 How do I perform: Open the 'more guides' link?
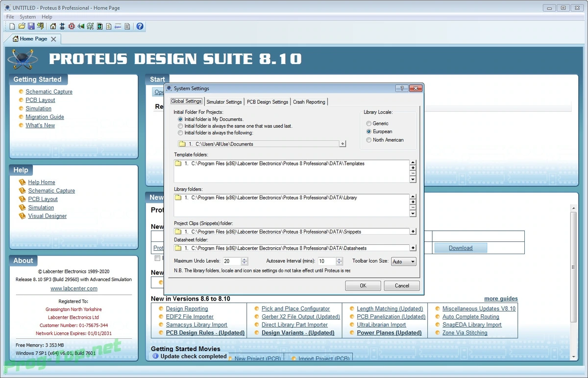click(501, 299)
